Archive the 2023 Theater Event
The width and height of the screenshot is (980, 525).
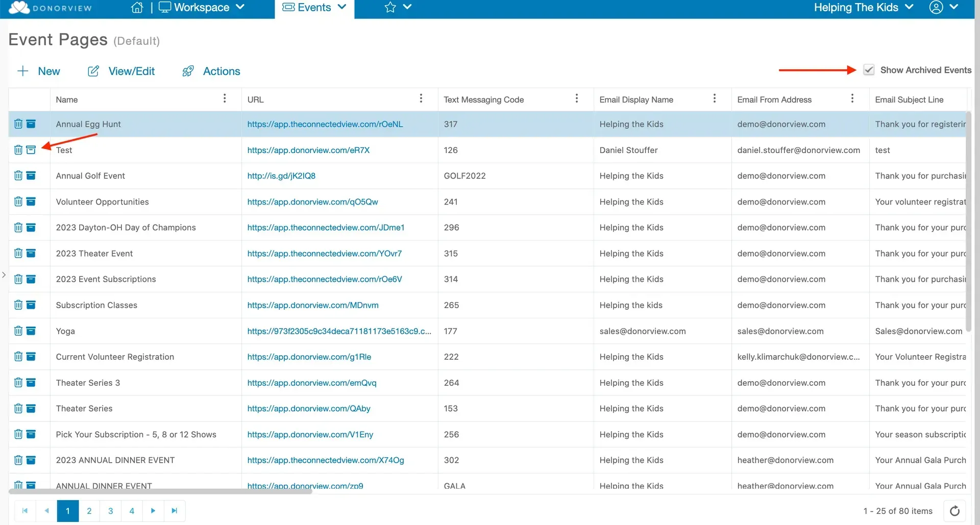click(31, 253)
